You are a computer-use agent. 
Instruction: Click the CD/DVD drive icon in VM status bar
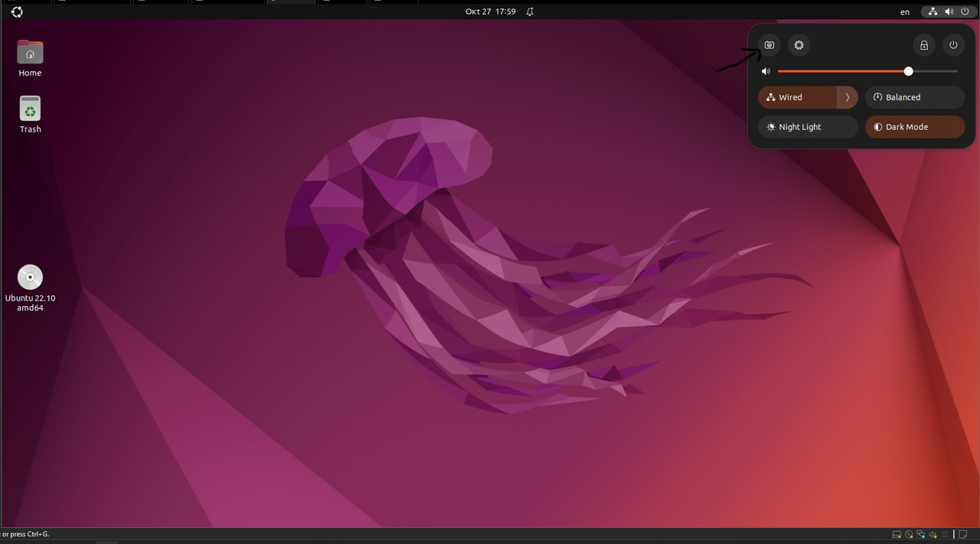[909, 534]
